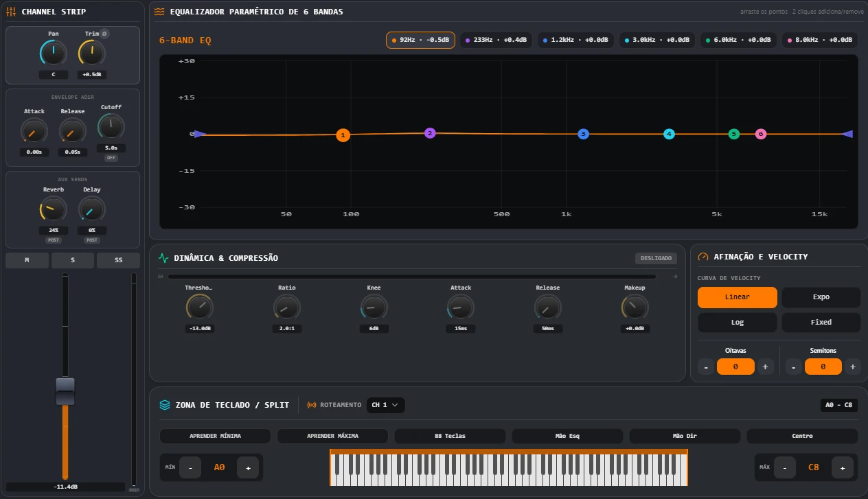
Task: Toggle the POST label below the level meter
Action: click(134, 490)
